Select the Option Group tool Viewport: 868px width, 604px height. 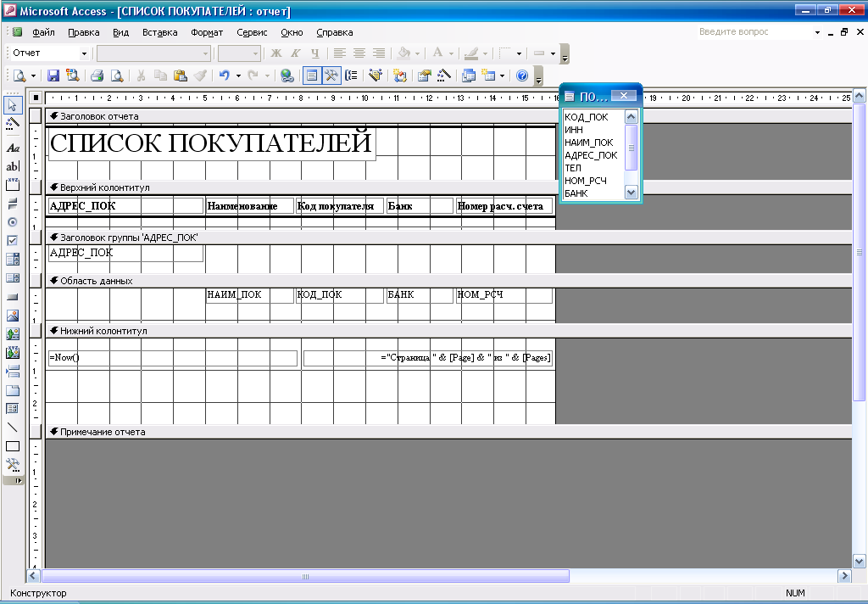pos(12,185)
